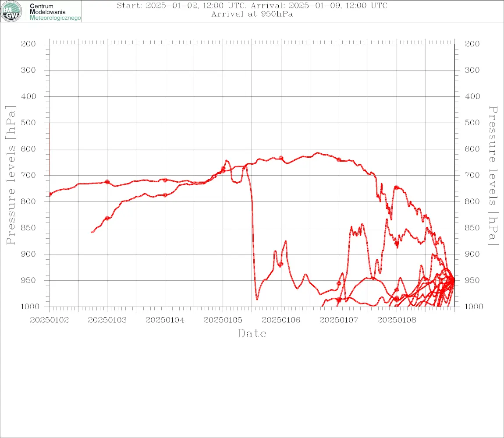Click the 'Date' x-axis title
The height and width of the screenshot is (438, 504).
(252, 333)
